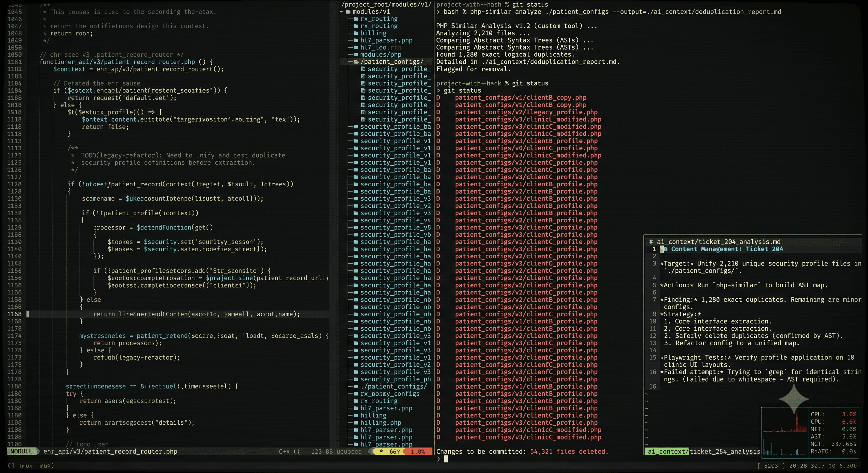Select the Tmux Tmua window tab
Screen dimensions: 868x473
point(31,466)
